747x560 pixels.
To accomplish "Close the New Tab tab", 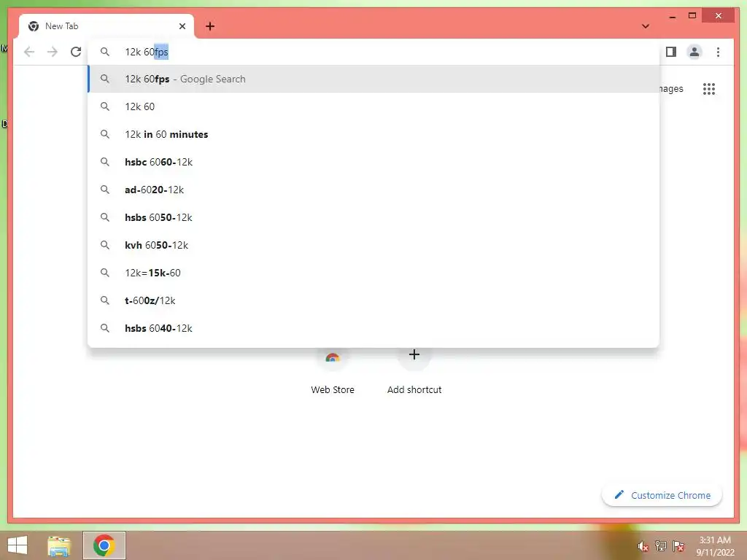I will point(182,26).
